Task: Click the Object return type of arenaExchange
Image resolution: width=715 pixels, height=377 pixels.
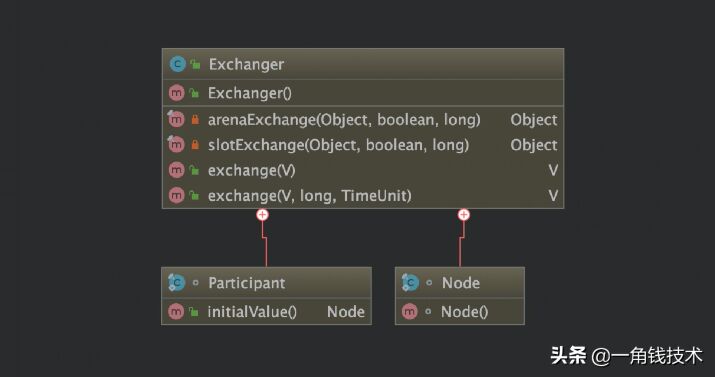Action: tap(534, 119)
